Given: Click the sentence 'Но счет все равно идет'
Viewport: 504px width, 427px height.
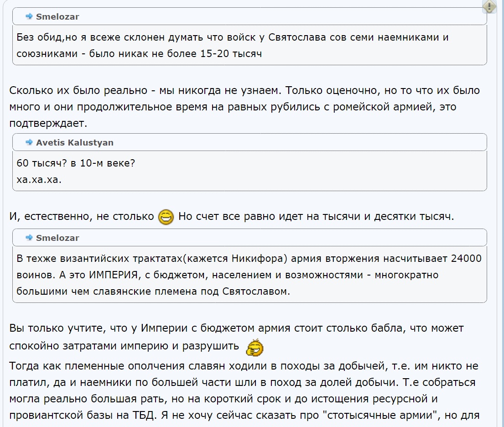Looking at the screenshot, I should coord(316,216).
